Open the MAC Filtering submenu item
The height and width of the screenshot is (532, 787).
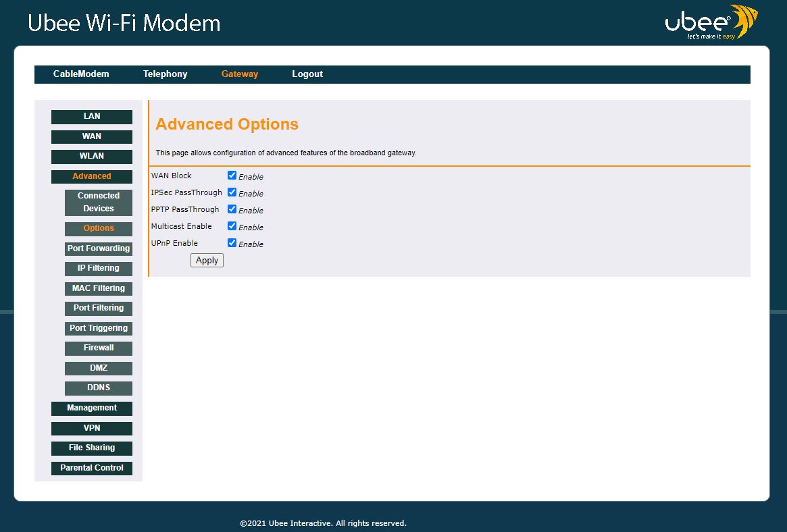[99, 288]
